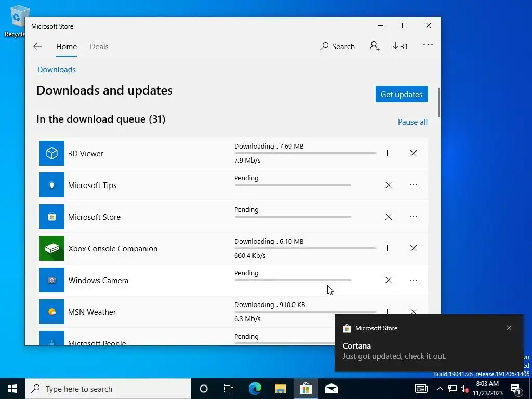Open News and interests taskbar icon

click(421, 389)
